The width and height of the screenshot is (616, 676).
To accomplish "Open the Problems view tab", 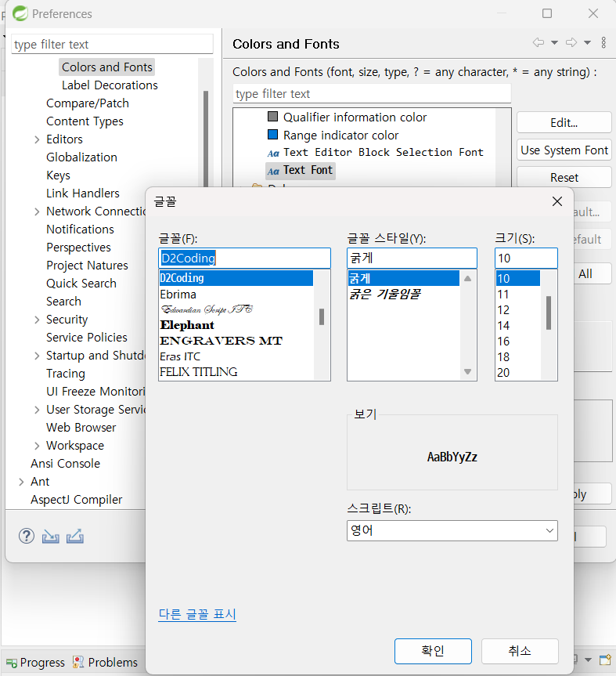I will pyautogui.click(x=105, y=662).
